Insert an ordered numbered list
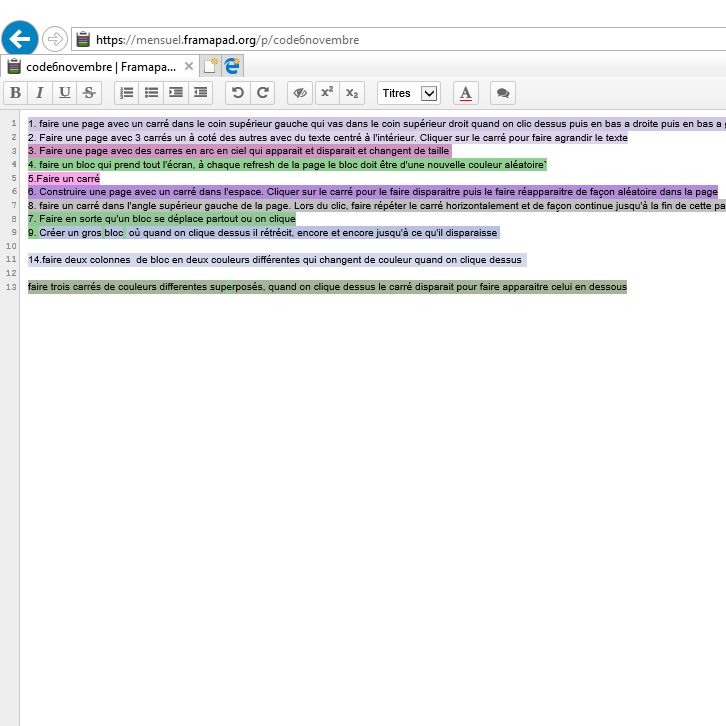 tap(126, 93)
